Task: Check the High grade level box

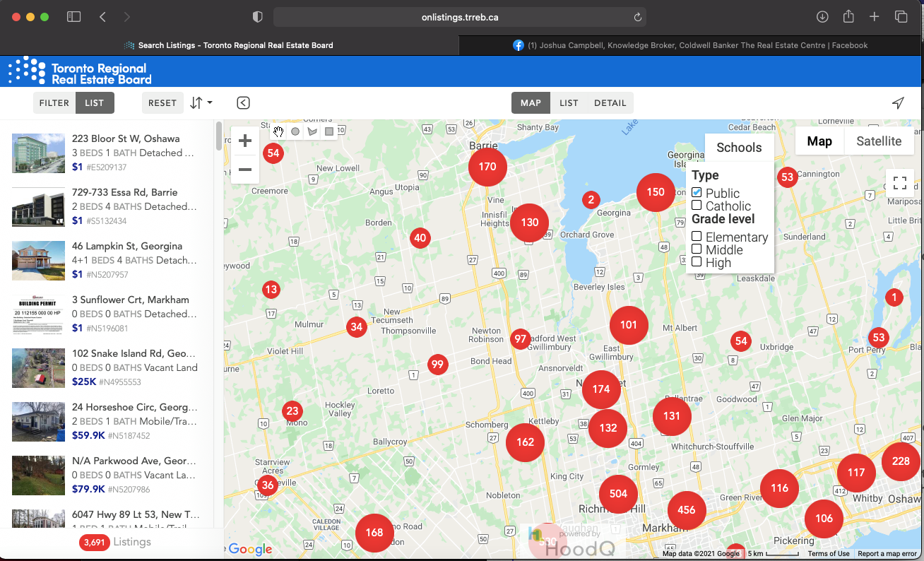Action: point(697,262)
